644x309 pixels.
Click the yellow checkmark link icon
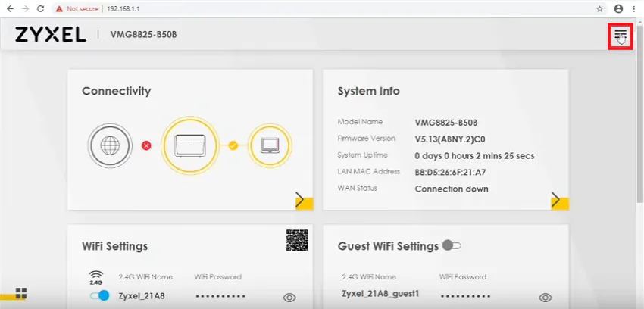233,145
